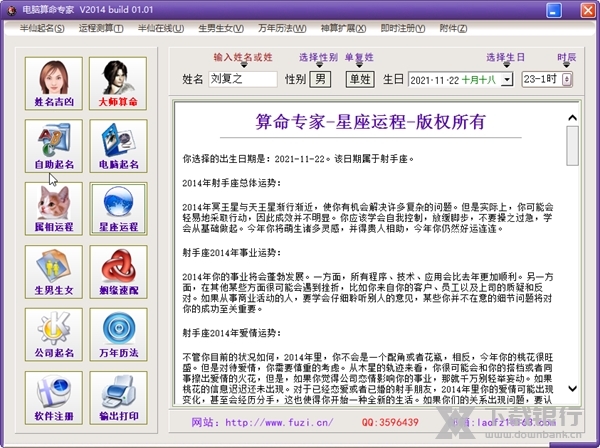Select the 星座运程 horoscope globe icon
The width and height of the screenshot is (600, 448).
tap(118, 209)
